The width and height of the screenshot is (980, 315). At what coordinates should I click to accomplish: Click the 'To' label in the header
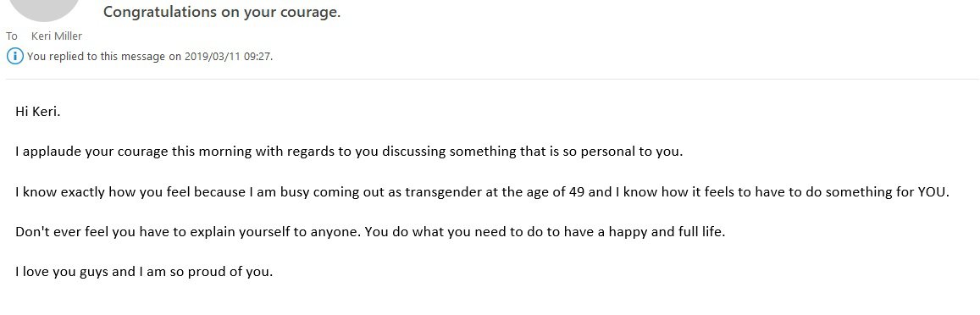12,36
